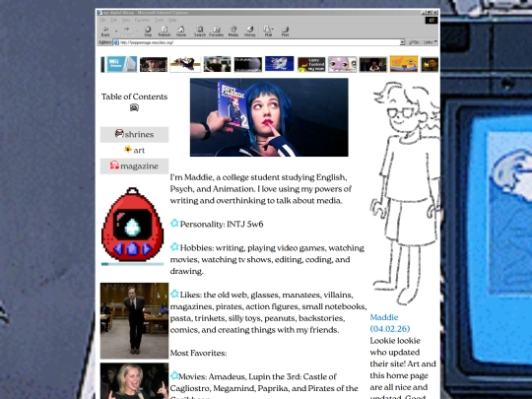Open the History toolbar icon

(249, 30)
